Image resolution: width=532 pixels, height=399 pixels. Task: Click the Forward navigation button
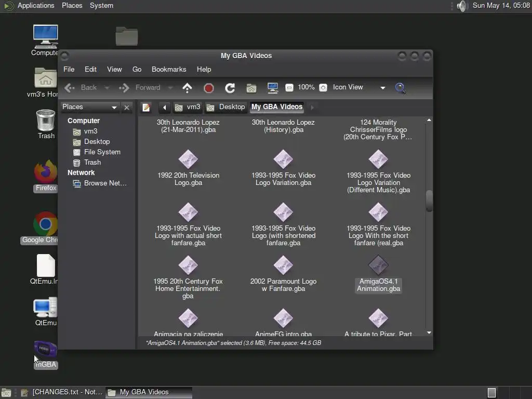tap(140, 88)
